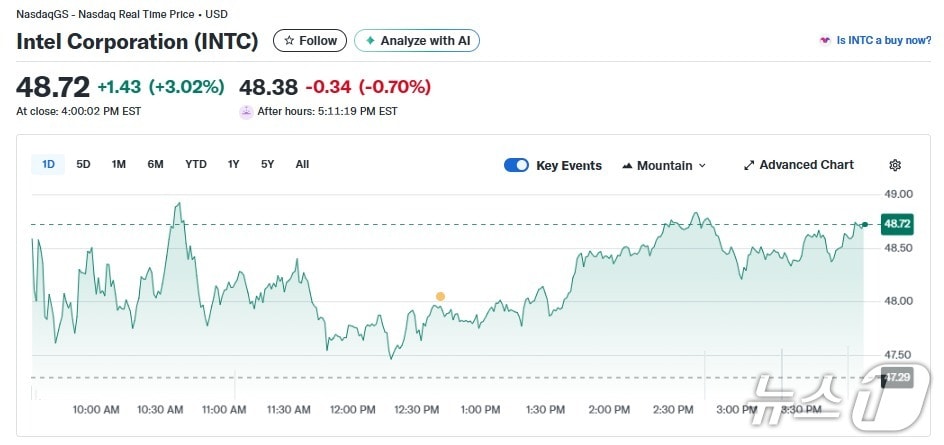The height and width of the screenshot is (445, 944).
Task: Click the purple icon beside INTC buy link
Action: pos(824,41)
